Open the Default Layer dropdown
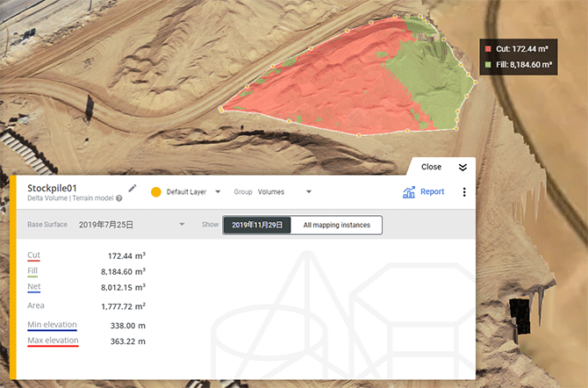This screenshot has width=588, height=388. [x=217, y=191]
